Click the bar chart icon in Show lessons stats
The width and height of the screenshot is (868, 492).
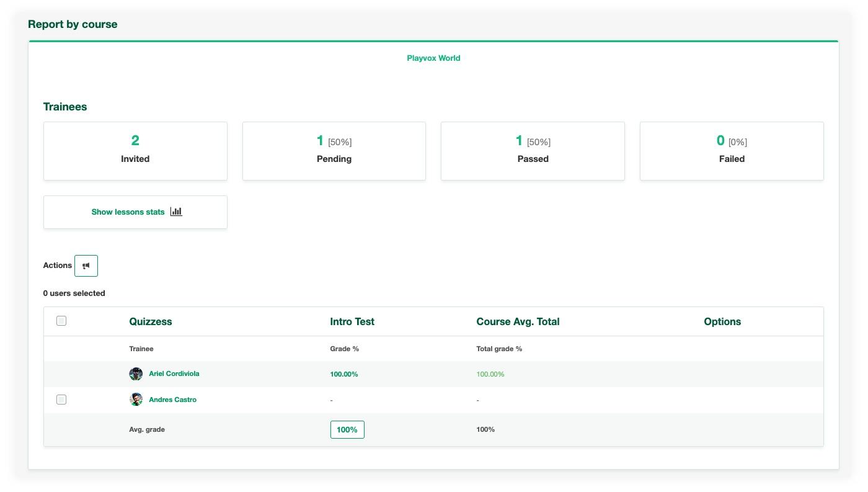[176, 212]
